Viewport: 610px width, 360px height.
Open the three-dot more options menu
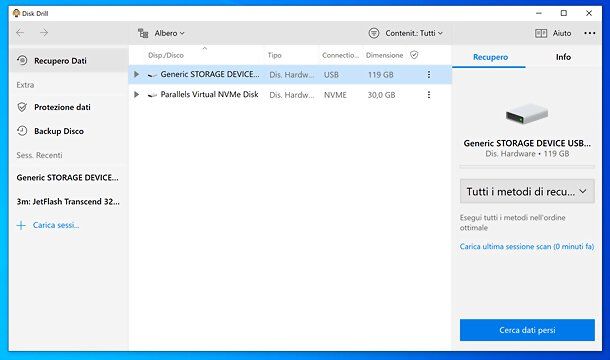pos(589,33)
